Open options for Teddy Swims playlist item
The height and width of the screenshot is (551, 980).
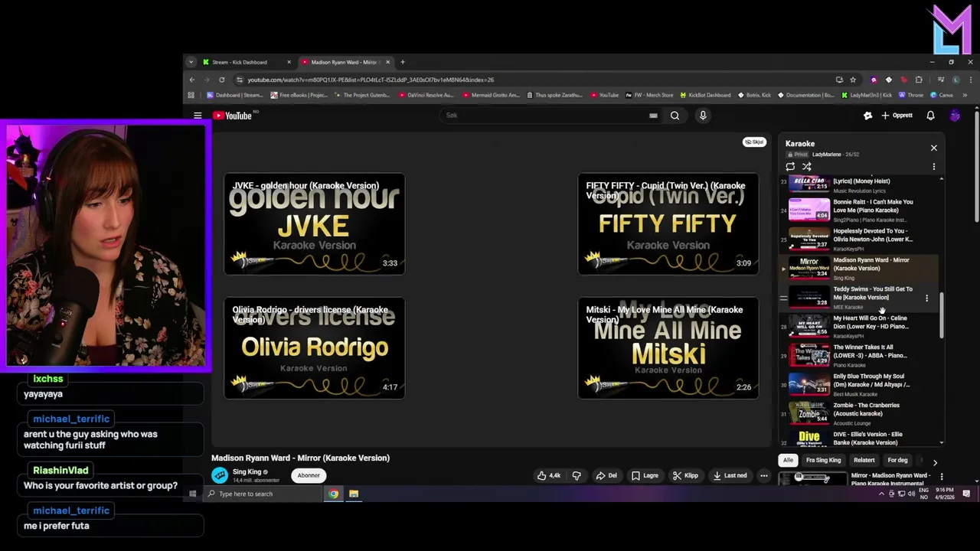pyautogui.click(x=926, y=298)
